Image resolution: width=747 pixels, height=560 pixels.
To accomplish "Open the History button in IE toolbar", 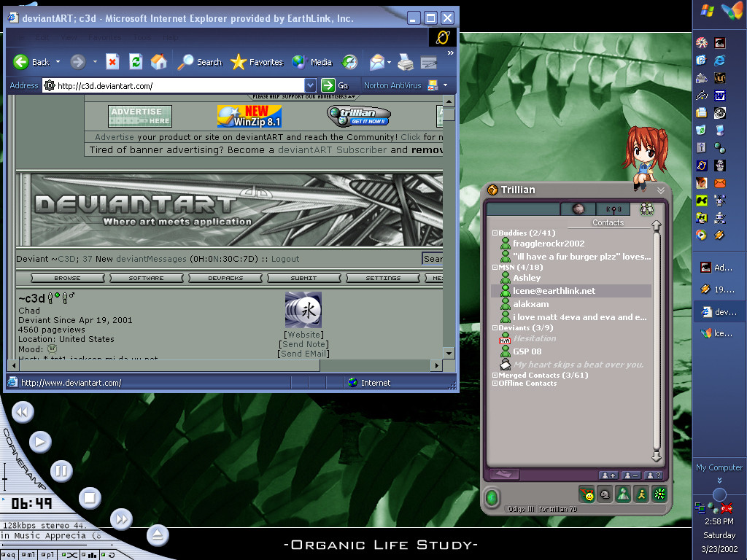I will pyautogui.click(x=349, y=62).
